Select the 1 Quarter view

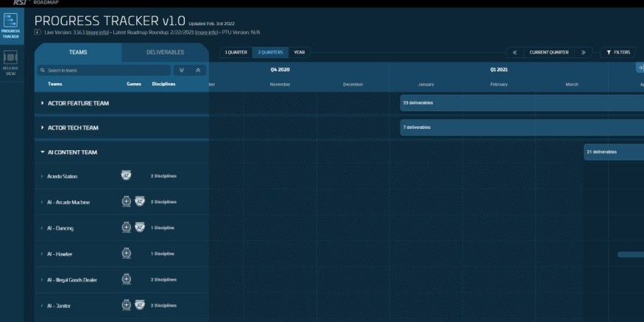pyautogui.click(x=236, y=52)
